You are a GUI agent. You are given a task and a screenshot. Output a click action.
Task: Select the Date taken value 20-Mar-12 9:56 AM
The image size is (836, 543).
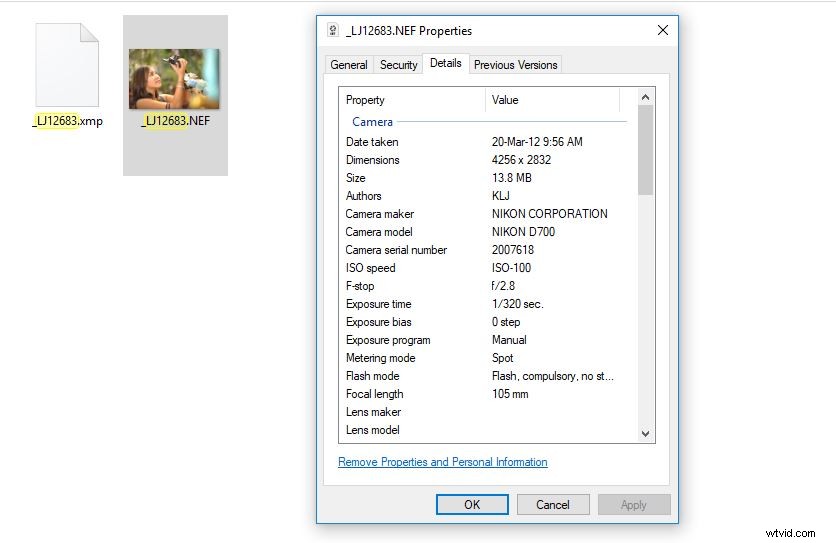tap(537, 142)
